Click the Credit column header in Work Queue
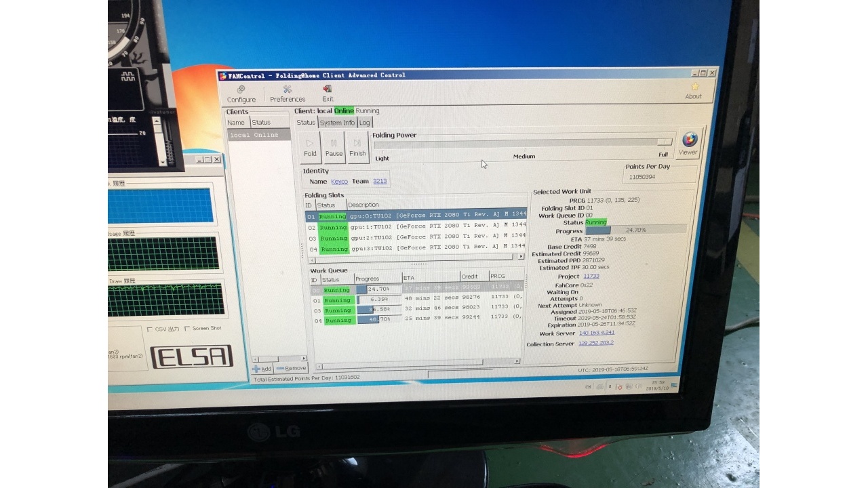Screen dimensions: 868x488 [474, 277]
